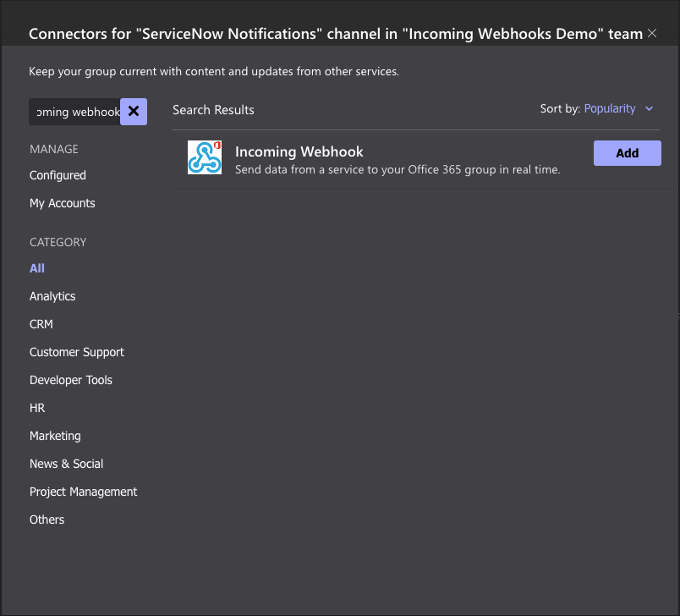Screen dimensions: 680x616
Task: Open the Configured connectors section
Action: pos(58,175)
